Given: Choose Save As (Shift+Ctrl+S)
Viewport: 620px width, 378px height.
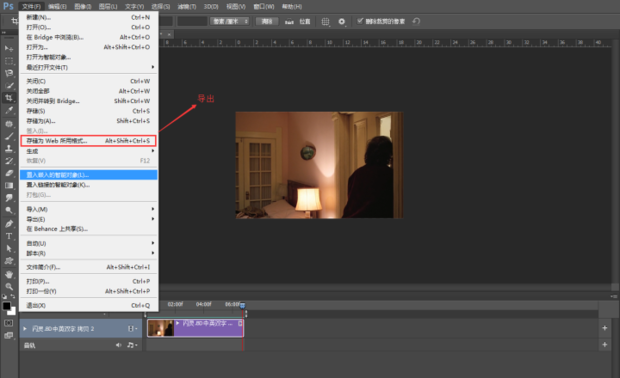Looking at the screenshot, I should pos(89,121).
